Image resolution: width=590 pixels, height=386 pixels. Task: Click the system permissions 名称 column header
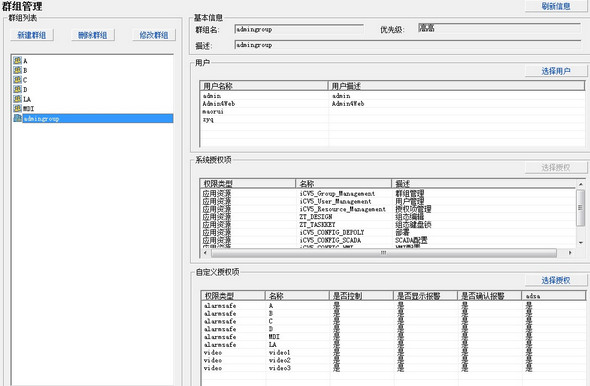click(344, 184)
